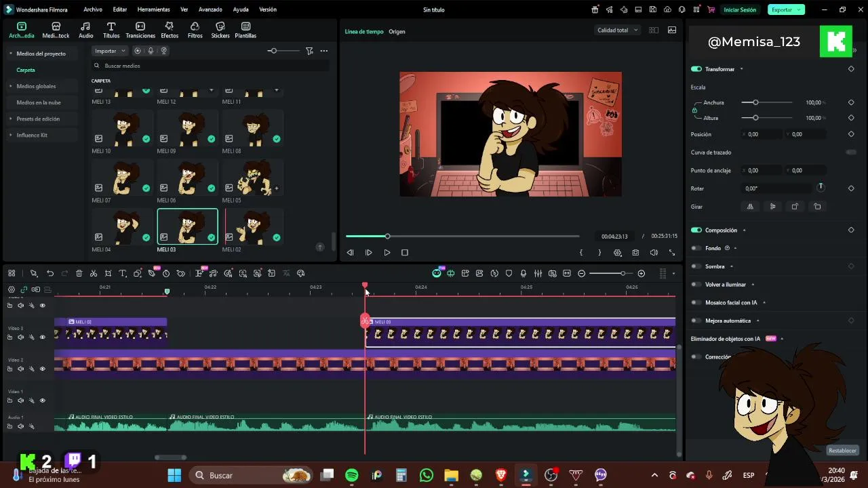Enable the Volver a iluminar switch
868x488 pixels.
coord(696,285)
